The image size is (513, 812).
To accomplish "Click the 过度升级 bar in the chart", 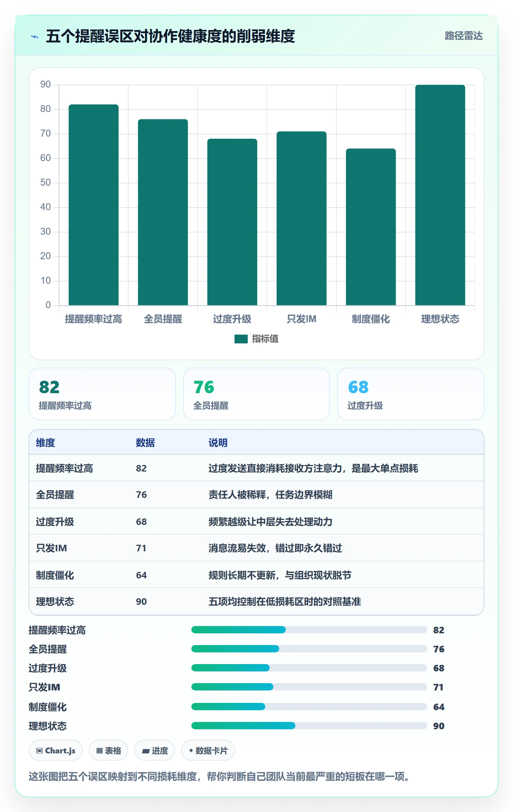I will (232, 222).
